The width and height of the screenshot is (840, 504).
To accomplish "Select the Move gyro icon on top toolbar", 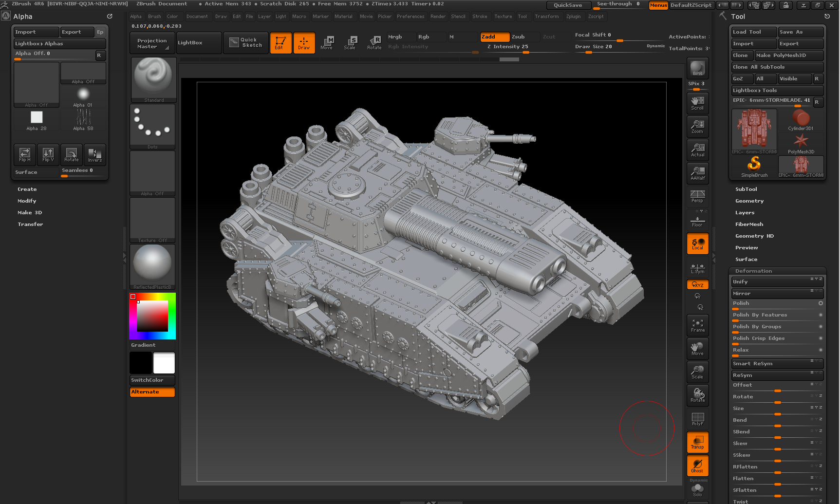I will (328, 42).
